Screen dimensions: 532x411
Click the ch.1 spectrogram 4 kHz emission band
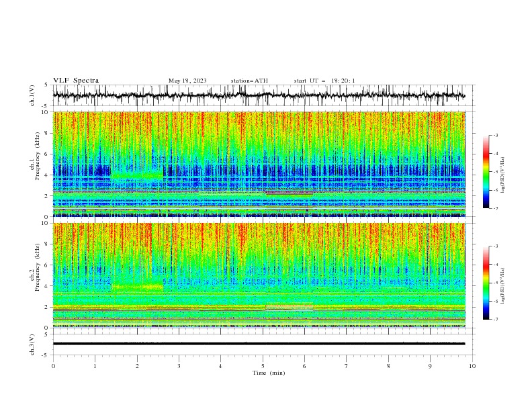pyautogui.click(x=137, y=175)
